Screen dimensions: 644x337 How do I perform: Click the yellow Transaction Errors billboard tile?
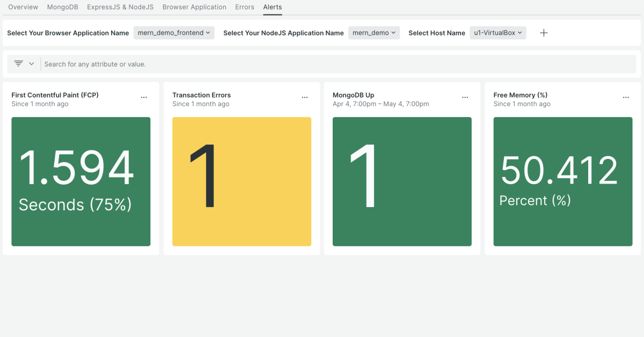[x=241, y=181]
